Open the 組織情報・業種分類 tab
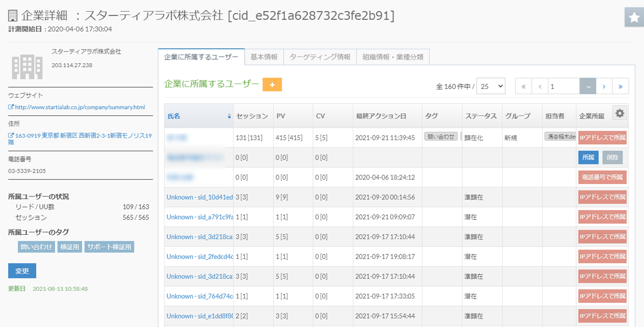 pos(393,57)
